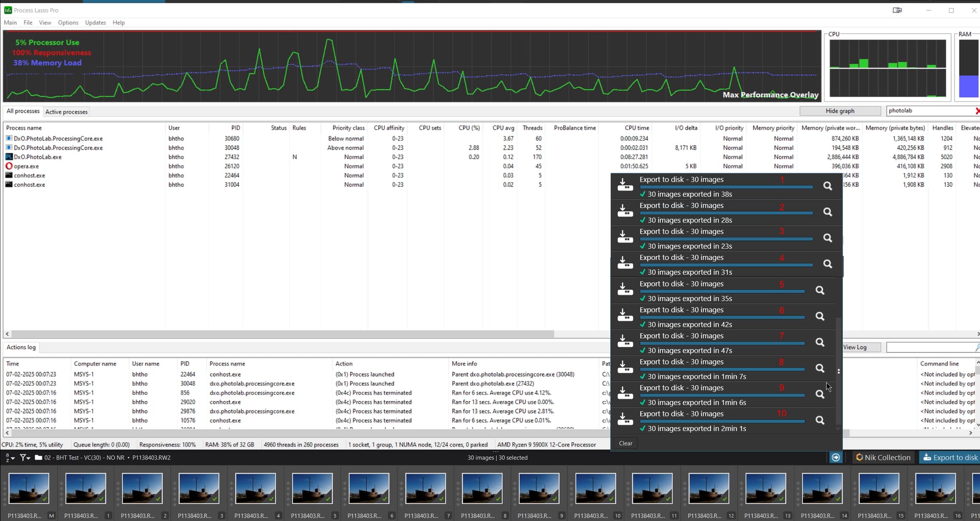Image resolution: width=980 pixels, height=521 pixels.
Task: Click the progress bar of export number 5
Action: 722,292
